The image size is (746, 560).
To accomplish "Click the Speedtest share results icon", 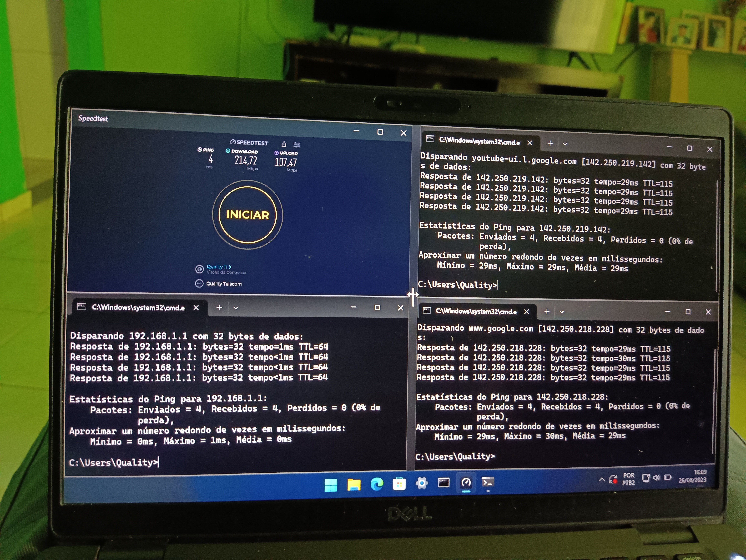I will [284, 144].
